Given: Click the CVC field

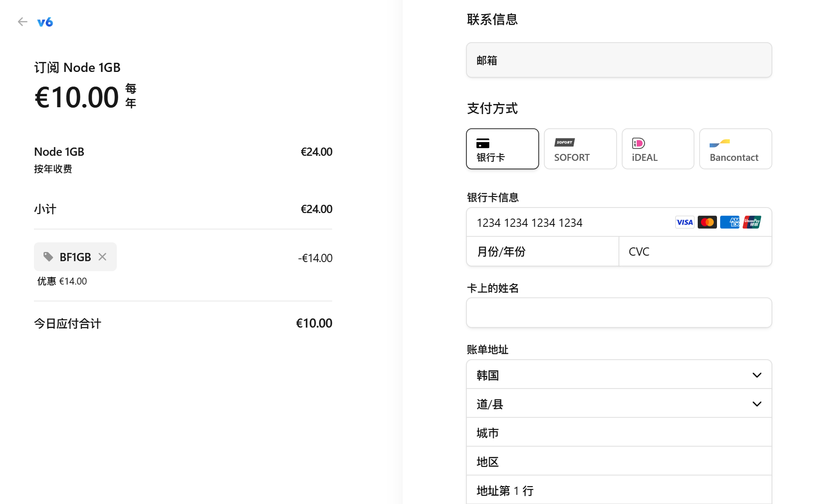Looking at the screenshot, I should tap(695, 252).
